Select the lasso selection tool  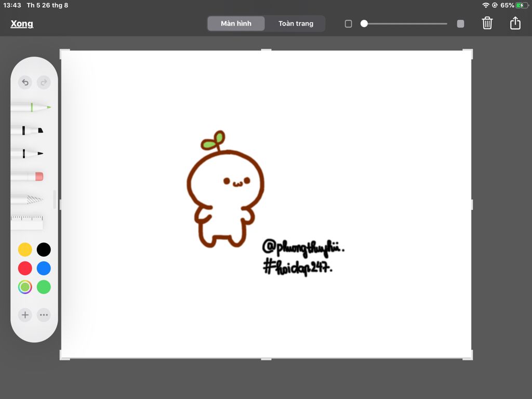(27, 199)
